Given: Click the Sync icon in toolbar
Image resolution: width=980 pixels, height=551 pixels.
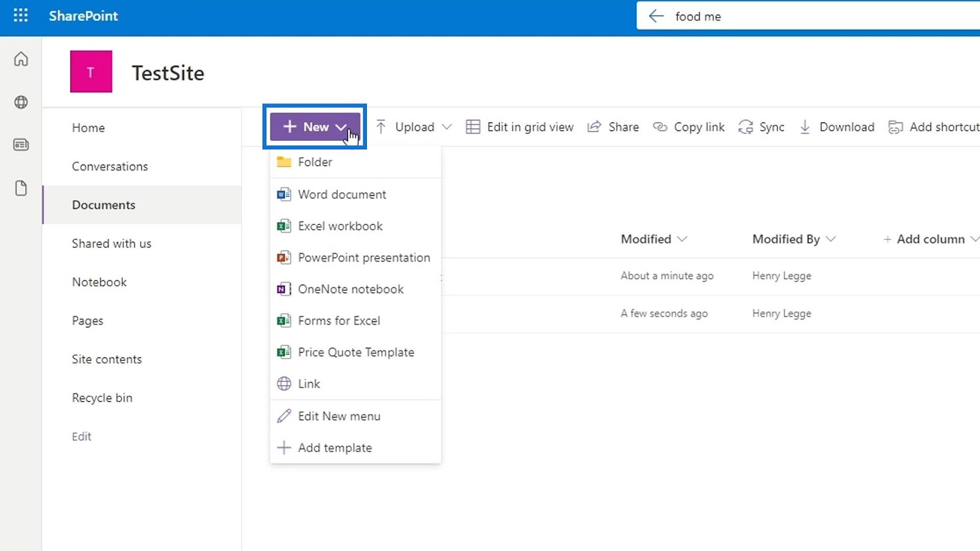Looking at the screenshot, I should point(745,127).
